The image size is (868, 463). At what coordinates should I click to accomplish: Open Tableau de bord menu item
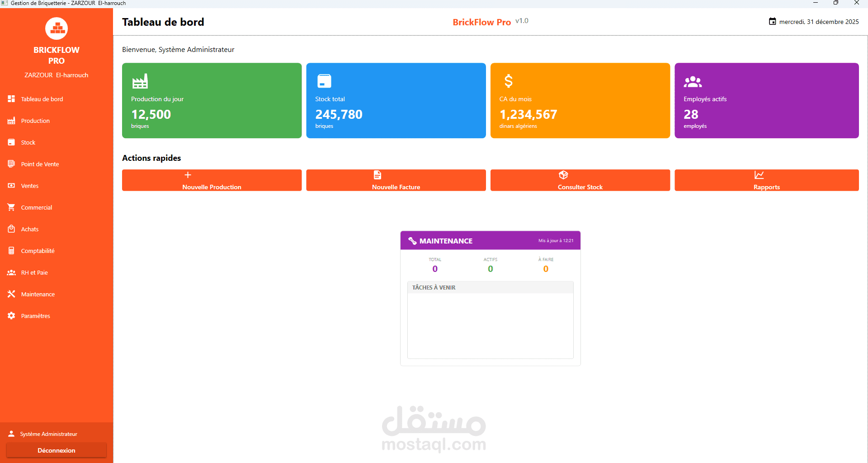tap(57, 99)
